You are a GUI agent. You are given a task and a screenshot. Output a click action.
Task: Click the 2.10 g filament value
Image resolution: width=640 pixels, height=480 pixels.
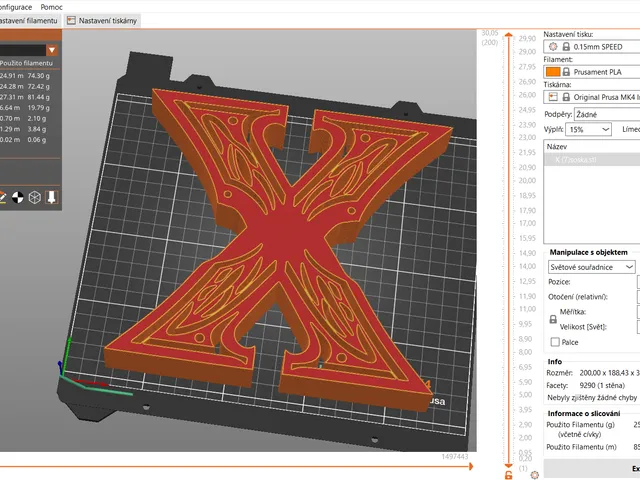pos(37,118)
